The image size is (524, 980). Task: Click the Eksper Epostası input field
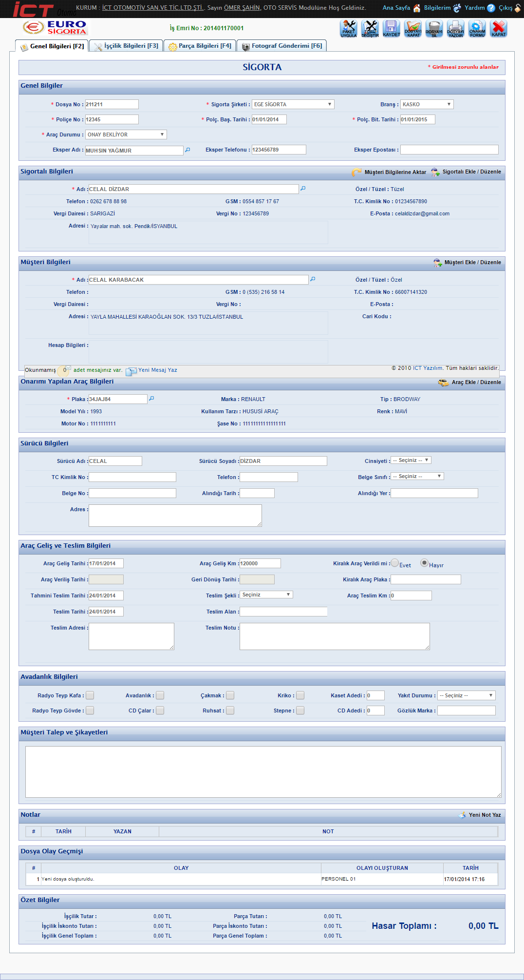click(x=449, y=150)
